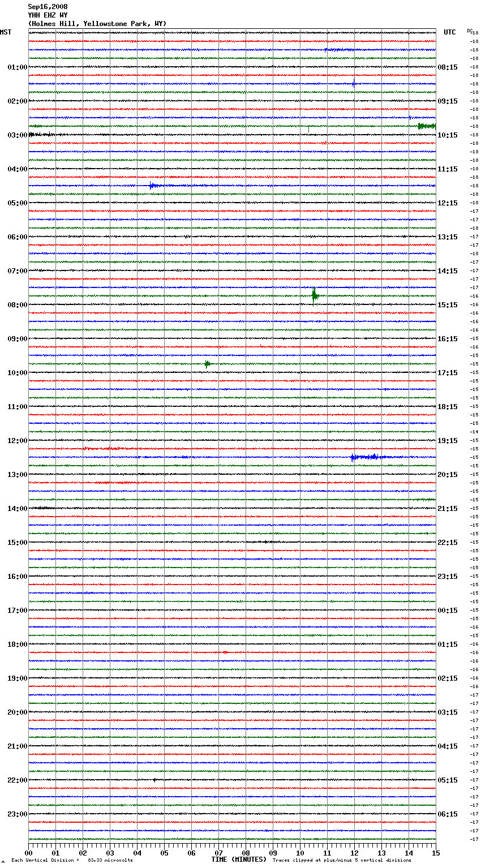Click the MST time label "10:00"
The height and width of the screenshot is (868, 481).
click(x=18, y=373)
